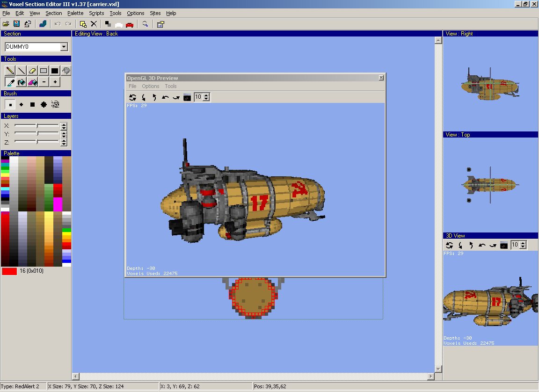Choose the large rounded cross brush shape
Image resolution: width=539 pixels, height=392 pixels.
pos(44,104)
